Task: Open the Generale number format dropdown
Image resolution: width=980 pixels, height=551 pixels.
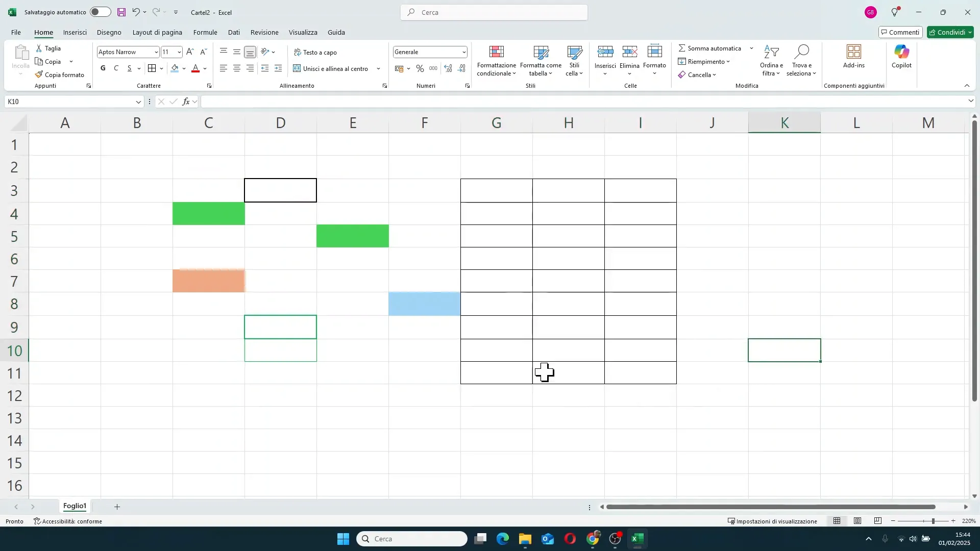Action: tap(463, 52)
